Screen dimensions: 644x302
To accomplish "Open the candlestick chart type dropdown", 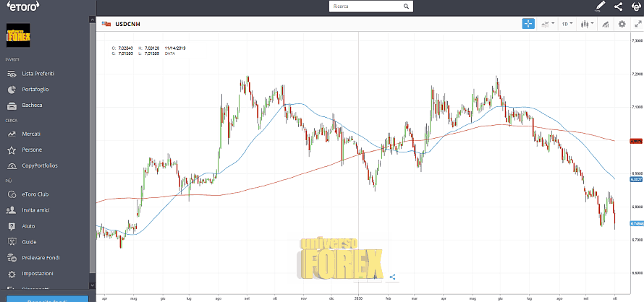I will click(585, 24).
